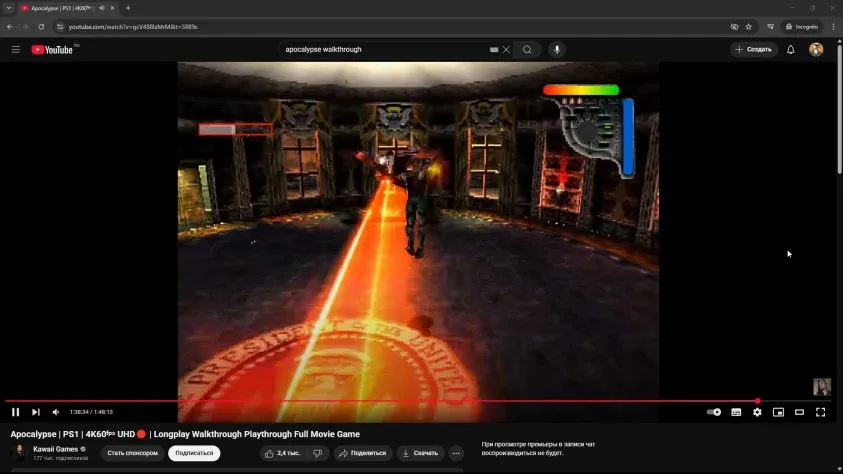Go back in browser history
This screenshot has width=843, height=474.
pos(10,26)
